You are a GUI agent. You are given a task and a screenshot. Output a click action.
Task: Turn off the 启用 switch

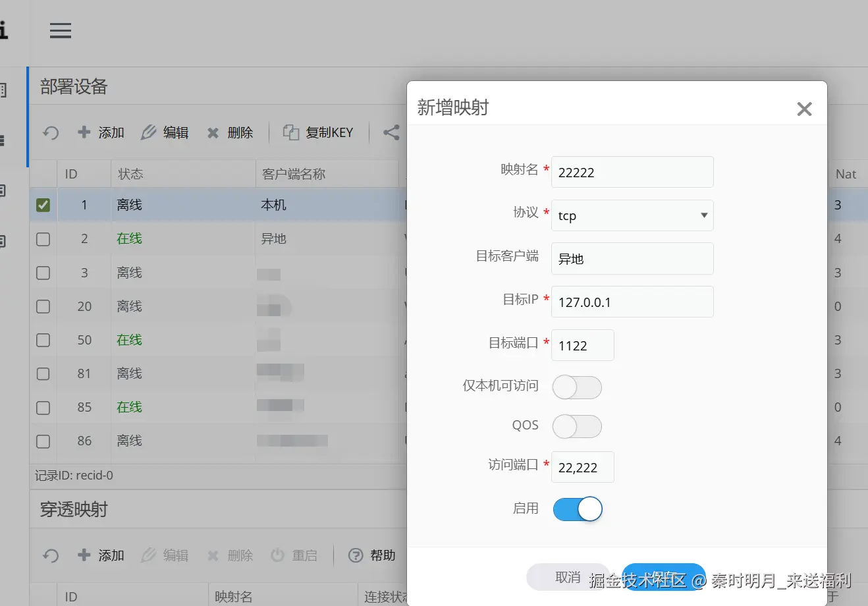pyautogui.click(x=578, y=509)
